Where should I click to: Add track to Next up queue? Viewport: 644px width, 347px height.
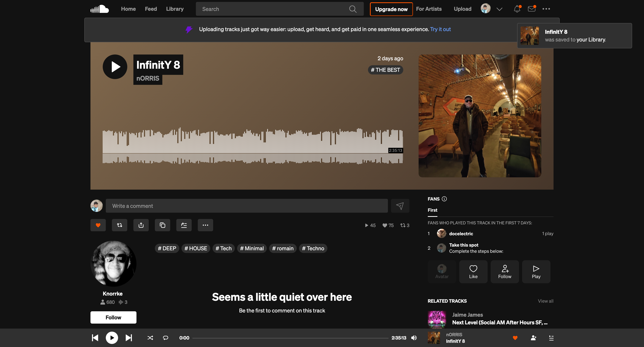(x=184, y=225)
